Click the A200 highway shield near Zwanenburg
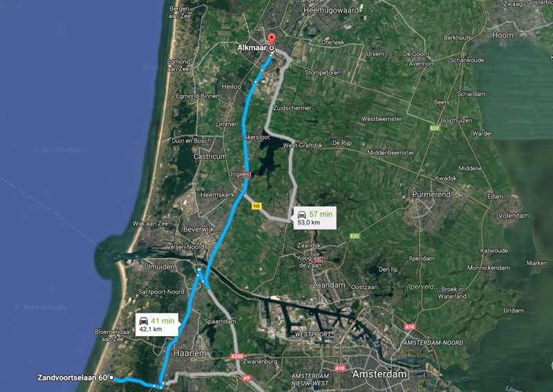The image size is (553, 392). pos(237,356)
